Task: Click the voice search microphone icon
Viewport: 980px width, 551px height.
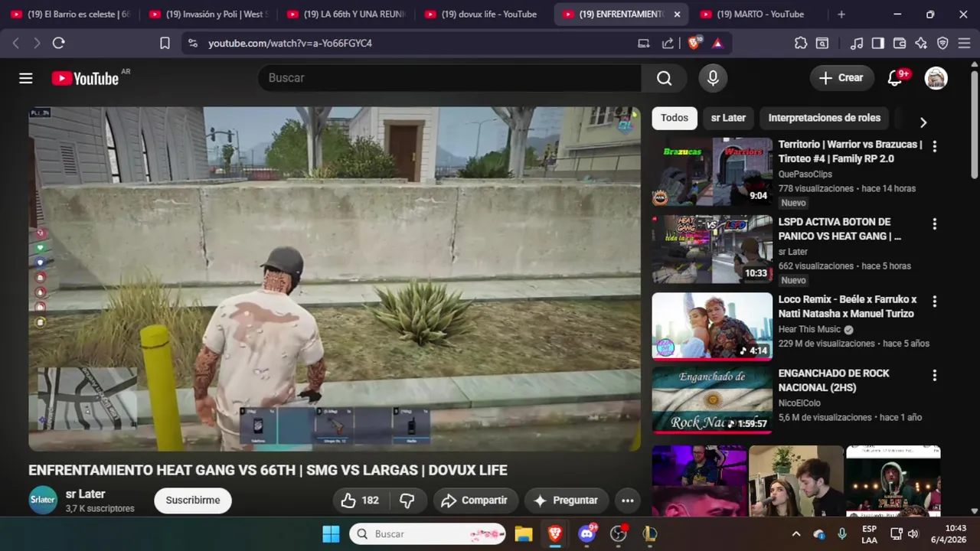Action: (713, 78)
